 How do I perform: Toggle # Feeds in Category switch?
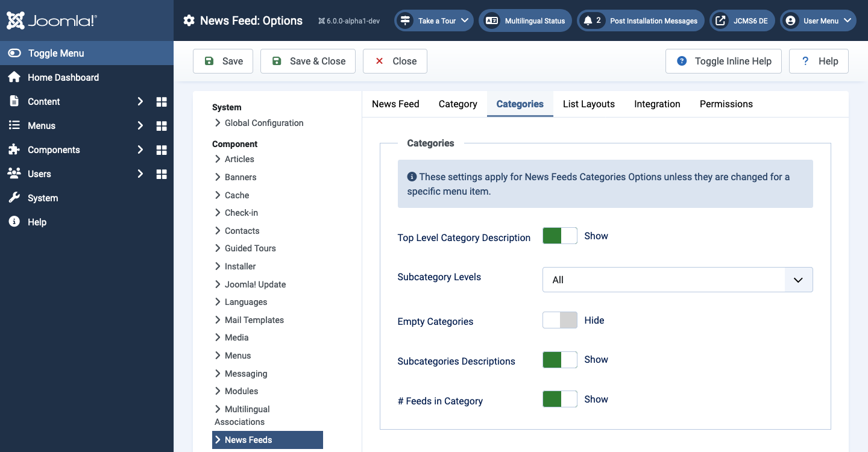click(560, 399)
